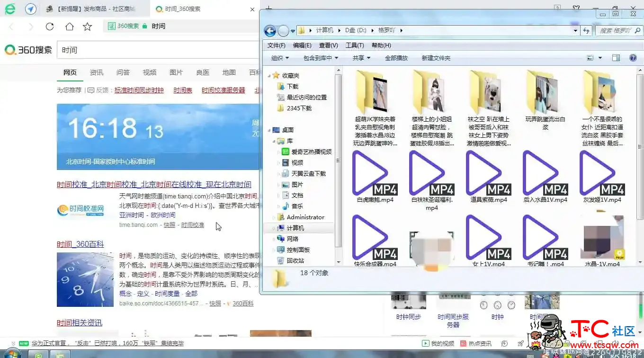644x358 pixels.
Task: Switch to 资讯 search tab
Action: click(97, 72)
